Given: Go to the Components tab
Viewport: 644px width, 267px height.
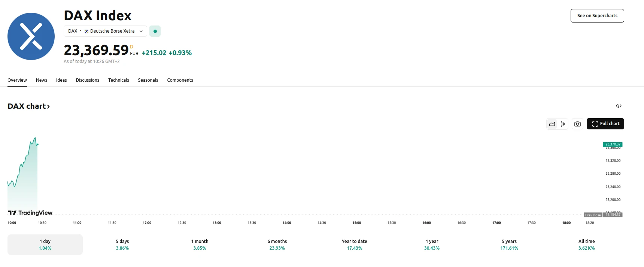Looking at the screenshot, I should point(180,80).
